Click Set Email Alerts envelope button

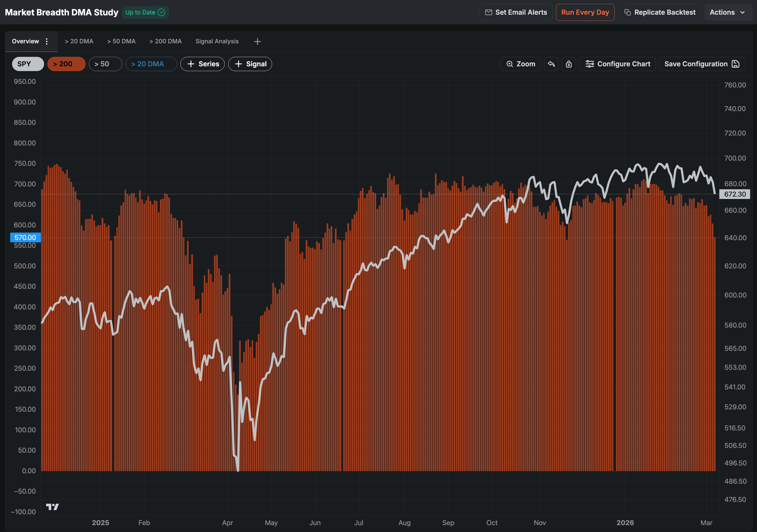[x=516, y=12]
